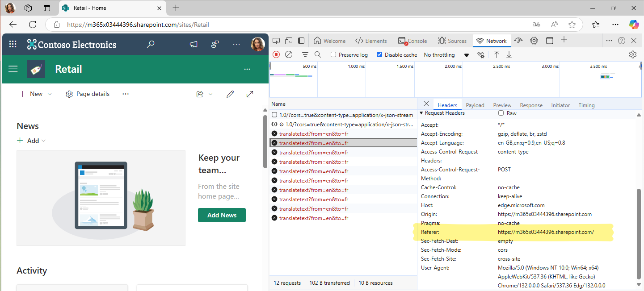
Task: Open the Application panel icon in DevTools
Action: pyautogui.click(x=550, y=41)
